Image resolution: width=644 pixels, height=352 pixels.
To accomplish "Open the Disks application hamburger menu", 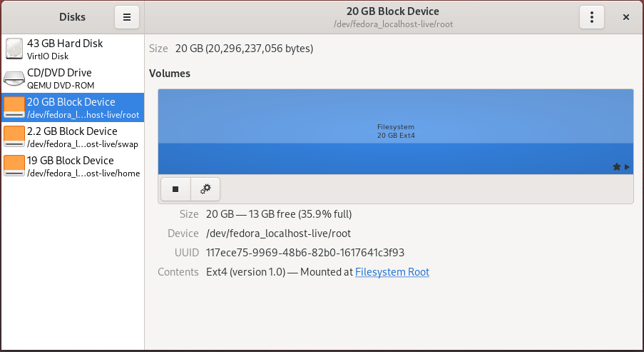I will pyautogui.click(x=126, y=17).
